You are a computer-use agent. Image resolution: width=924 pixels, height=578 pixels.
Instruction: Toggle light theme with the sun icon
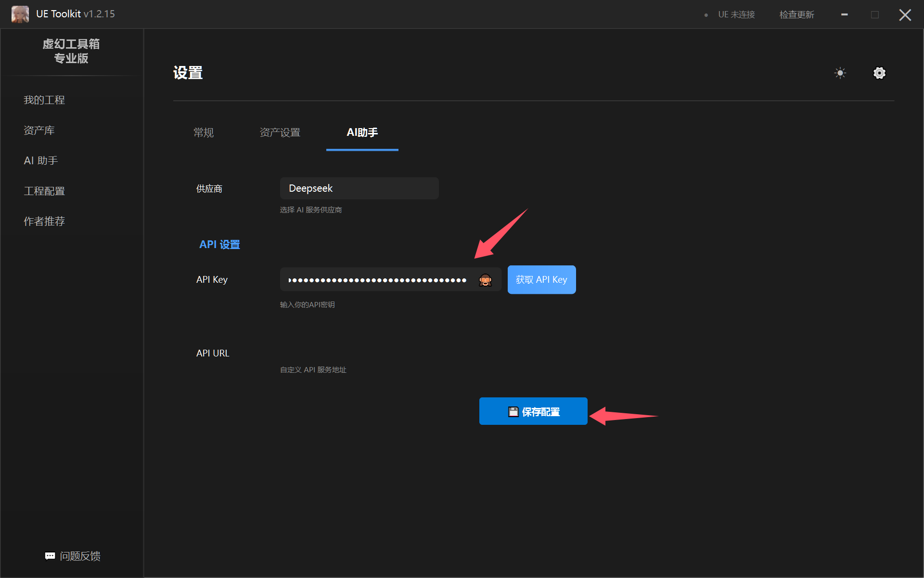pyautogui.click(x=840, y=73)
